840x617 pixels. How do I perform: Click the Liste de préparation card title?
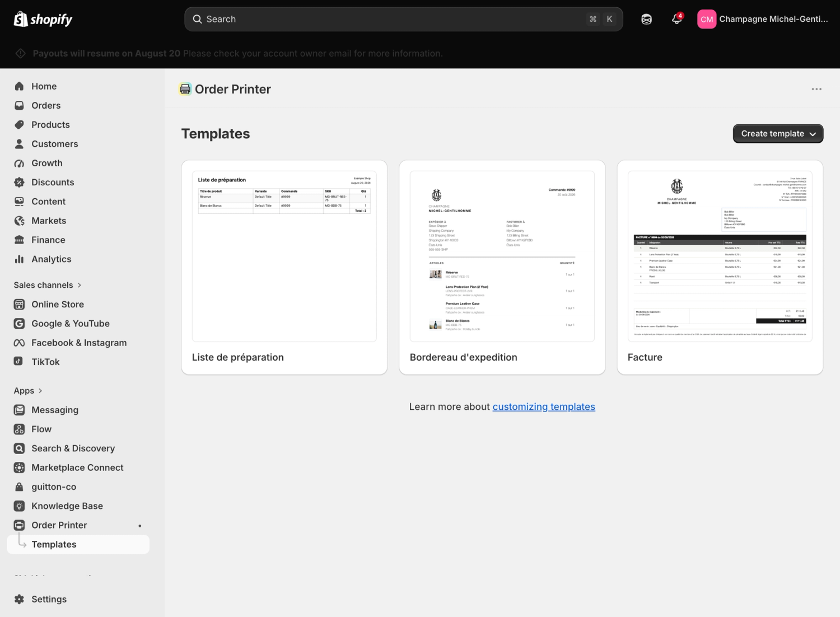click(x=238, y=357)
